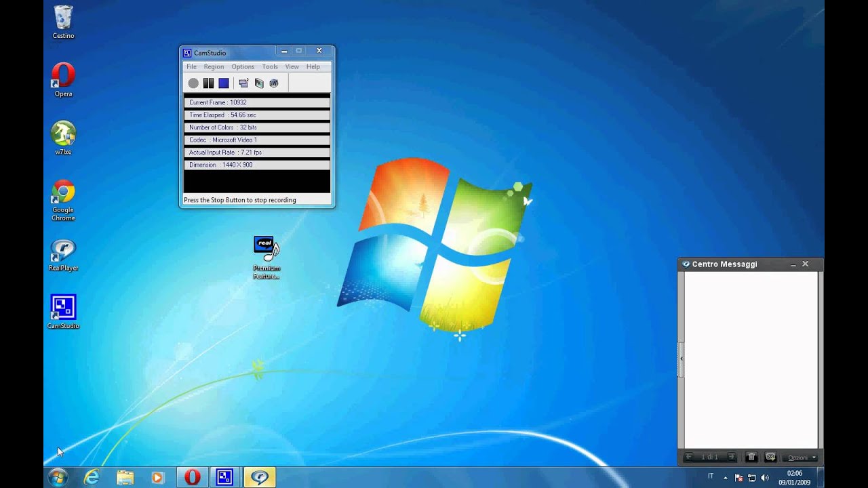Click the Actual Input Rate : 7.21 fps row

(257, 152)
